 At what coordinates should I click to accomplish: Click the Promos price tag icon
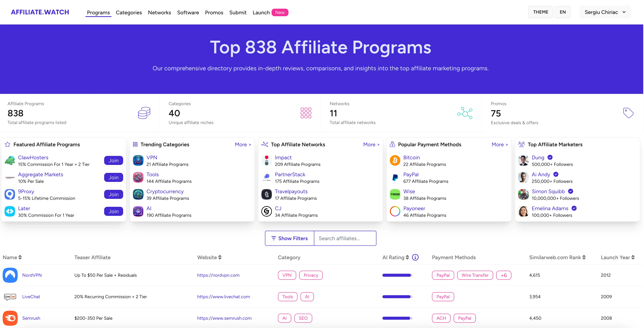[x=628, y=113]
